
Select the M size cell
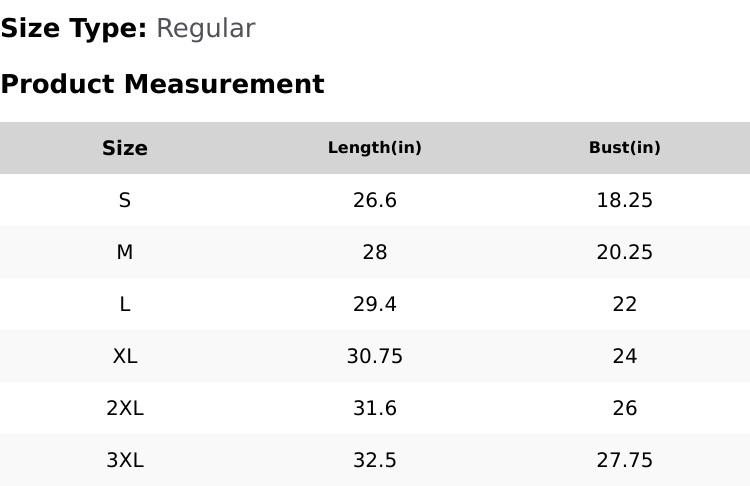point(125,252)
